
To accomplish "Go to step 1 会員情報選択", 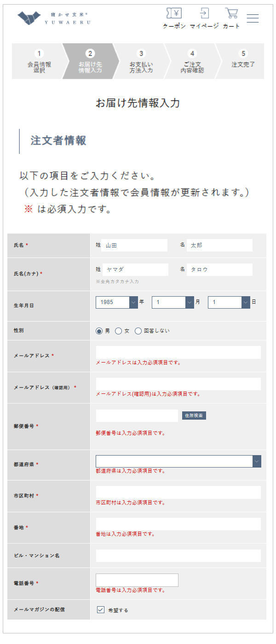I will pos(39,61).
